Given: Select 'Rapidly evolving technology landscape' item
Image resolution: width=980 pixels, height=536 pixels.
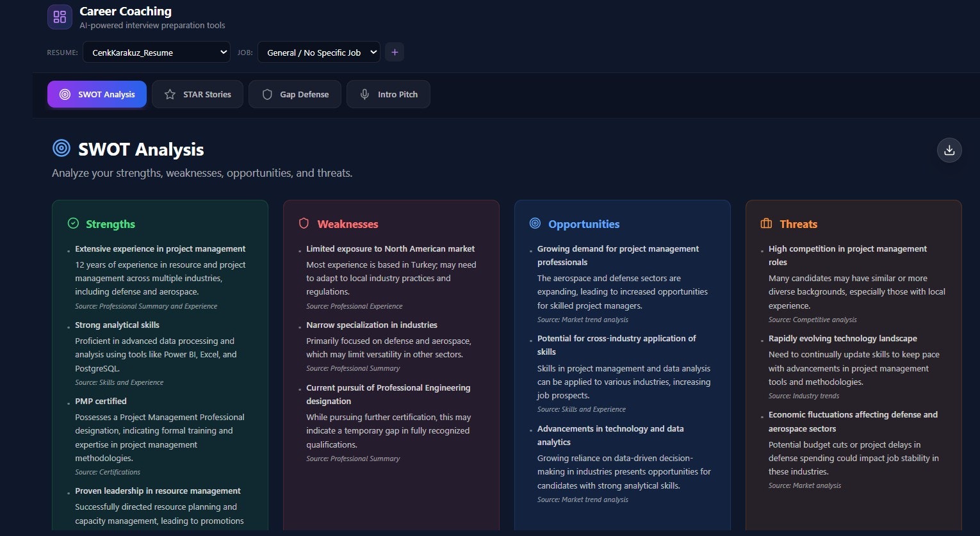Looking at the screenshot, I should coord(843,338).
